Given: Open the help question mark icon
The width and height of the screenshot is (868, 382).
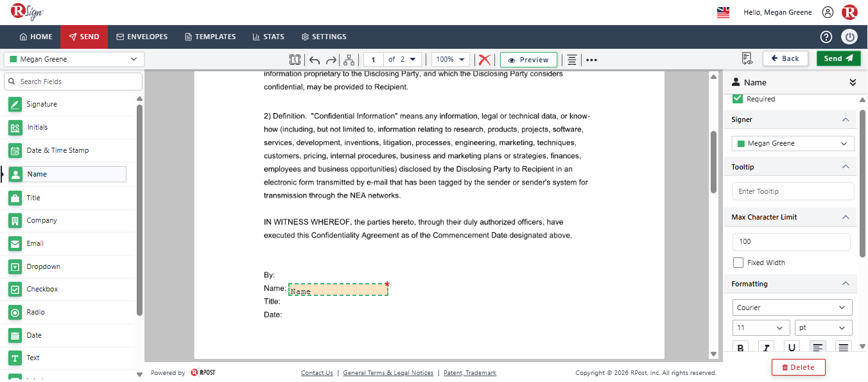Looking at the screenshot, I should tap(826, 37).
